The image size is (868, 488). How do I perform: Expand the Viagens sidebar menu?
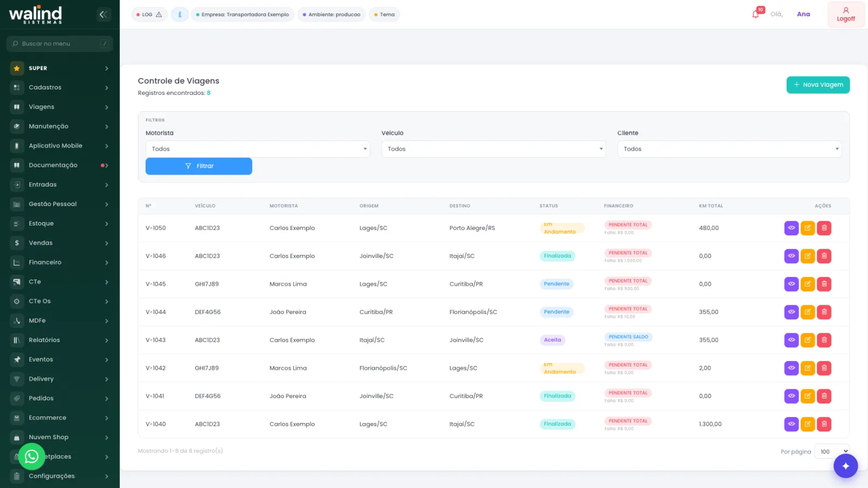click(x=60, y=107)
